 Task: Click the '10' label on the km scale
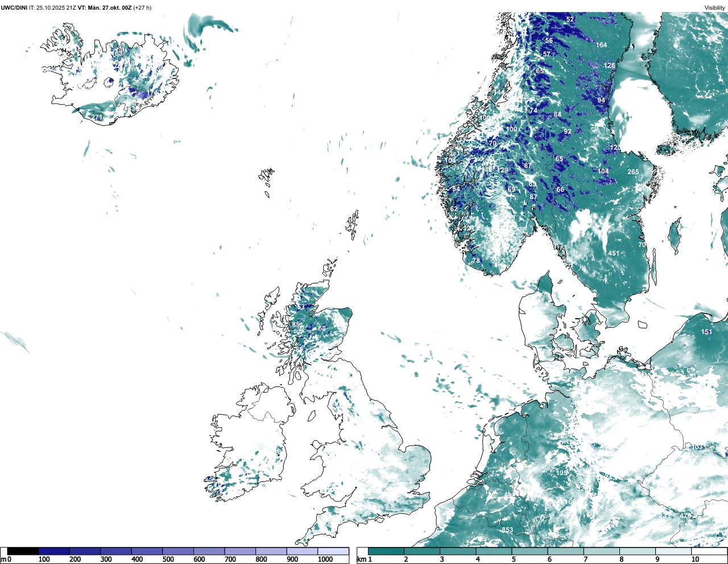[x=695, y=559]
